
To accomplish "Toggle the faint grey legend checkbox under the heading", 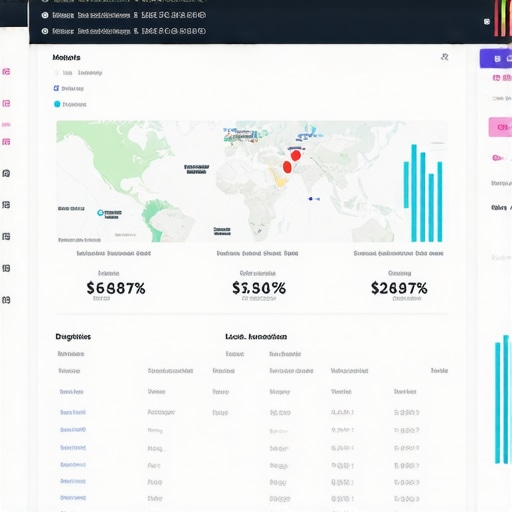I will click(x=57, y=73).
